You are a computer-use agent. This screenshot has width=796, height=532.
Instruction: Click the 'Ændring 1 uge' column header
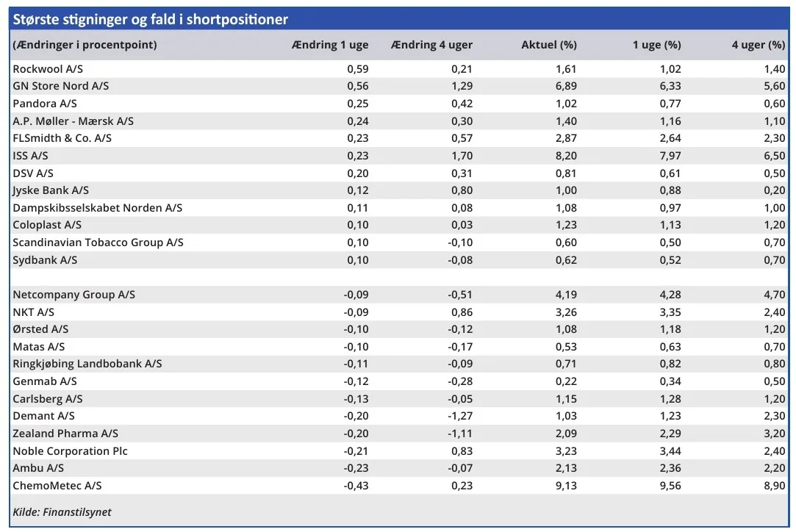tap(330, 45)
